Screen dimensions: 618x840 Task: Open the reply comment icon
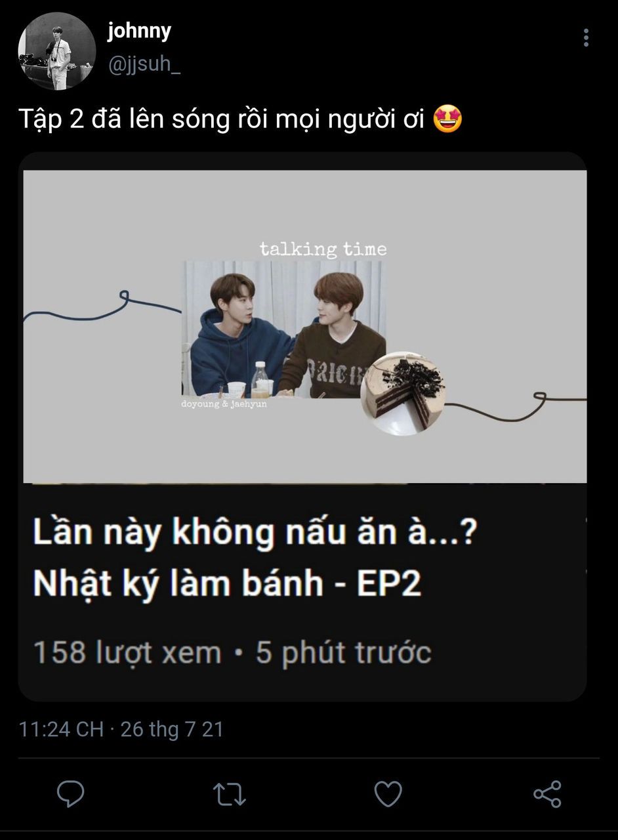coord(70,793)
